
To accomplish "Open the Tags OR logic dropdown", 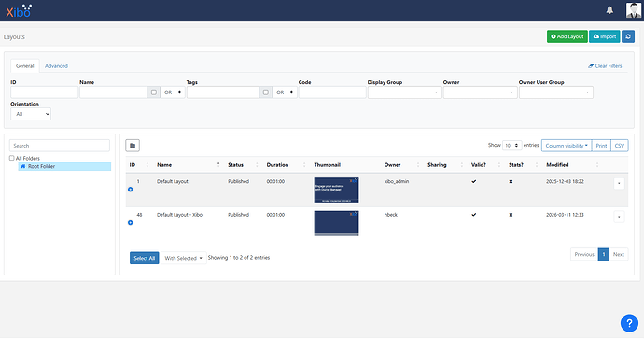I will (285, 92).
